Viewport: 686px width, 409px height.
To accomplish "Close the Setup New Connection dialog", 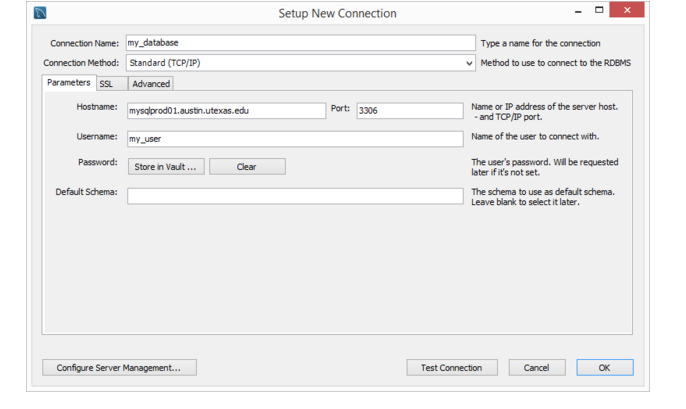I will [x=627, y=10].
